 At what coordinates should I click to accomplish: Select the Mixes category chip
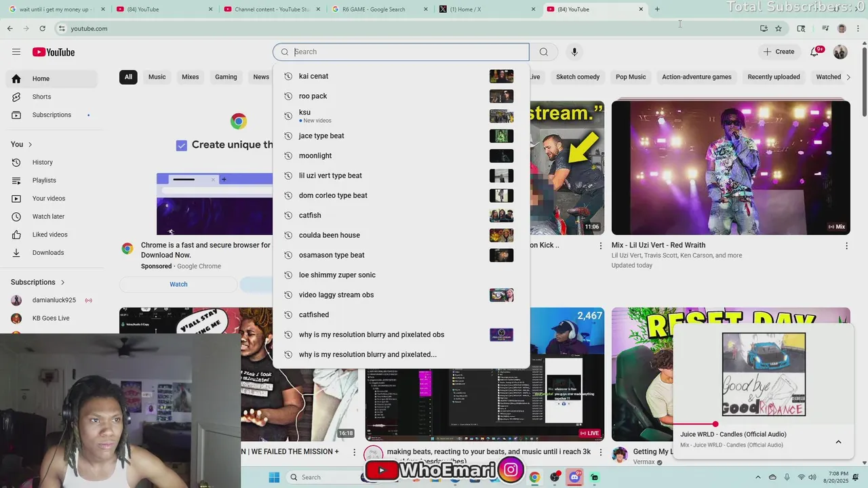(191, 77)
